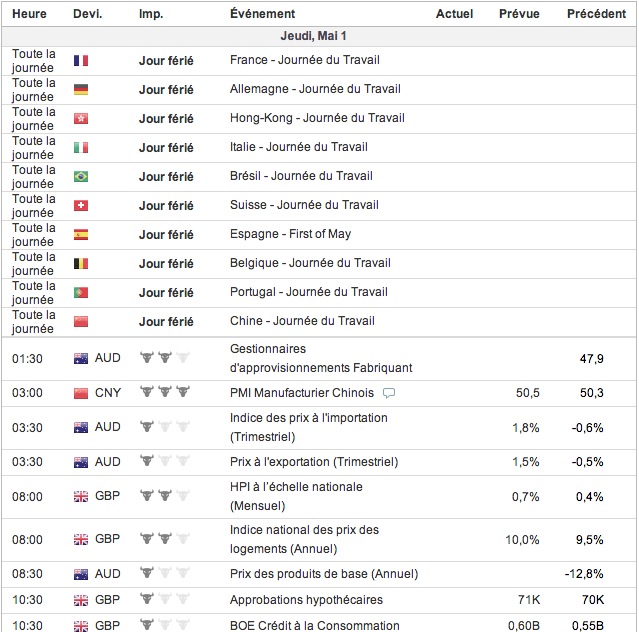Click the Switzerland flag icon
The height and width of the screenshot is (632, 639).
click(81, 206)
